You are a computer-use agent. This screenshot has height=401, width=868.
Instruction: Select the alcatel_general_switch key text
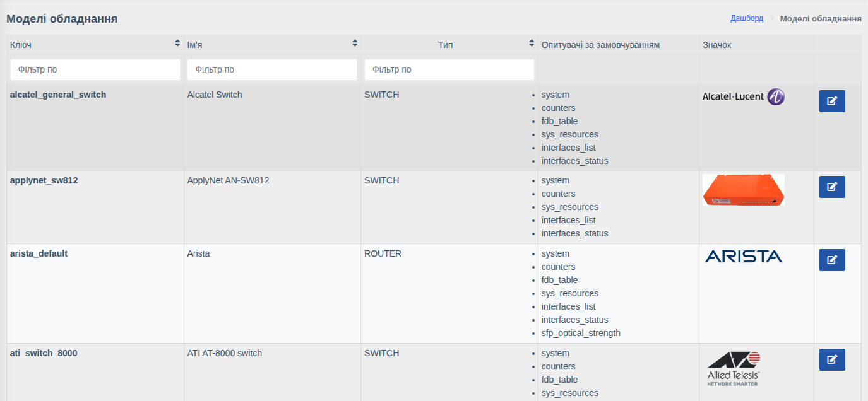(x=58, y=95)
